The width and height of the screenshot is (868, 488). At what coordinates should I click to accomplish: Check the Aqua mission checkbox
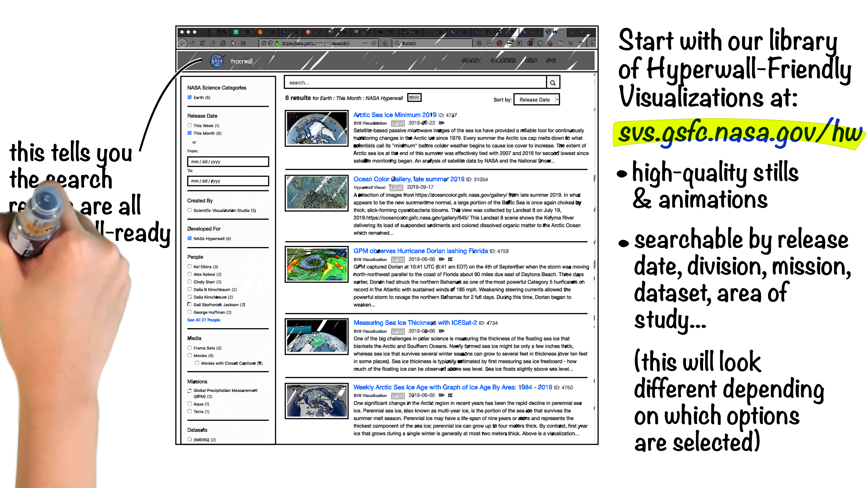click(190, 404)
